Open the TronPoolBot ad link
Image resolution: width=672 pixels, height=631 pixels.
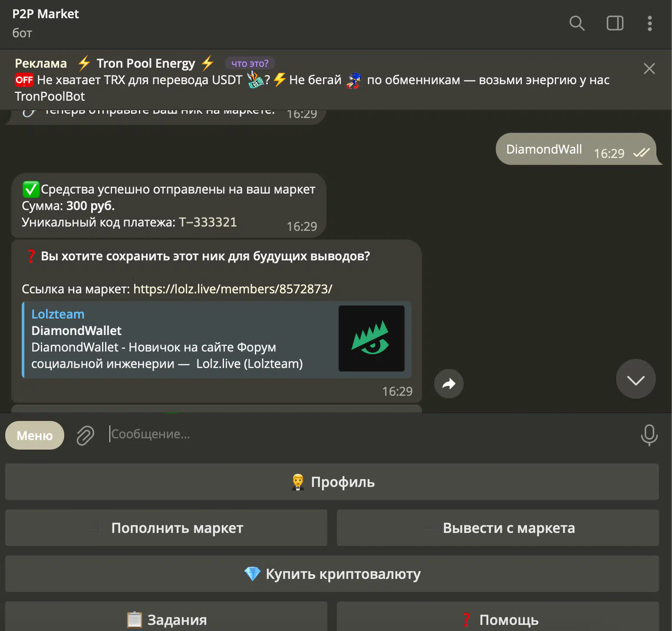pos(50,96)
